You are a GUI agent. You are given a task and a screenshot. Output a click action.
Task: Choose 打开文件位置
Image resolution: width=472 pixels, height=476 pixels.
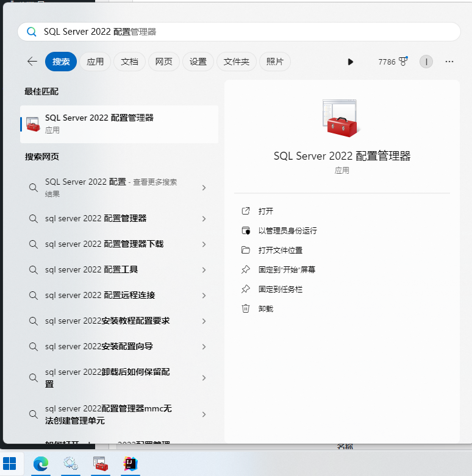click(281, 250)
